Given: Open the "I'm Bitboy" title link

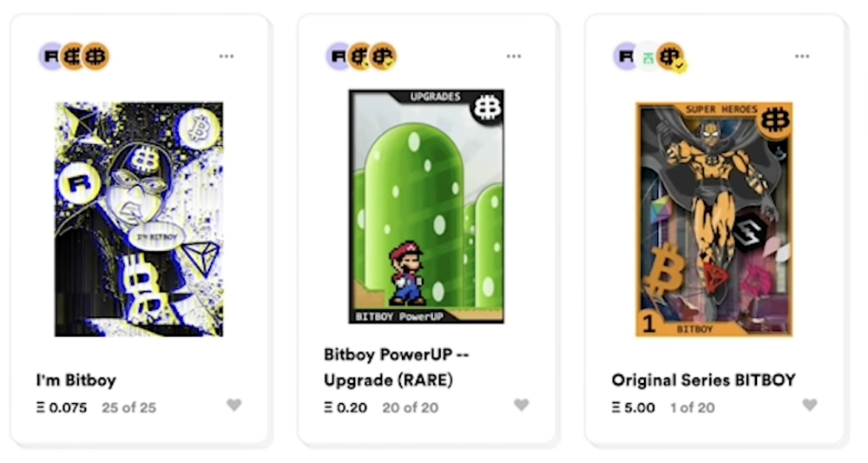Looking at the screenshot, I should (x=76, y=380).
